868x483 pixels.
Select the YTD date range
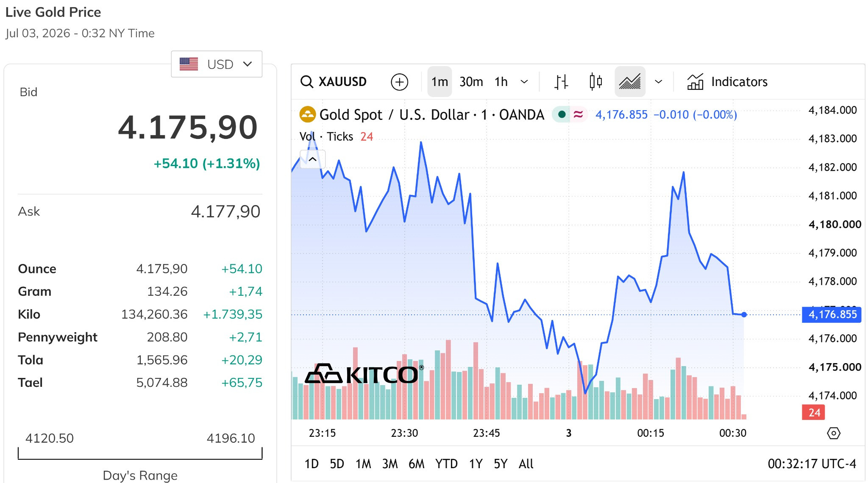(x=446, y=464)
